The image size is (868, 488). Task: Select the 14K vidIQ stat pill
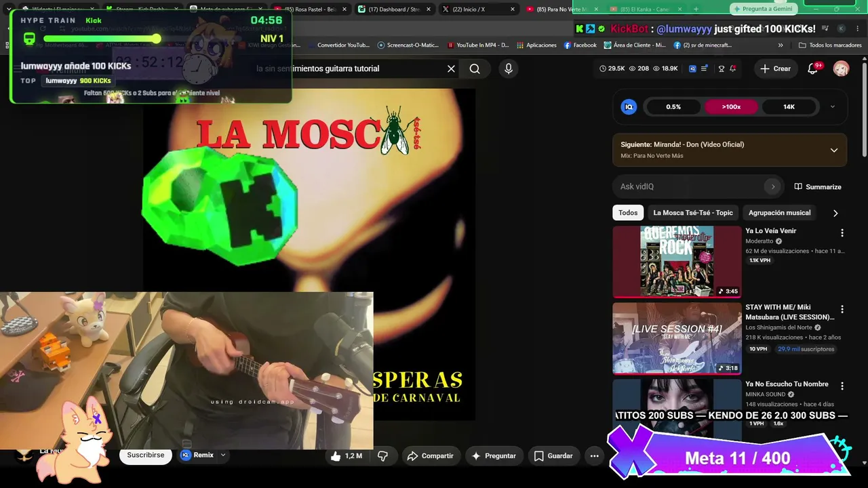pyautogui.click(x=789, y=106)
